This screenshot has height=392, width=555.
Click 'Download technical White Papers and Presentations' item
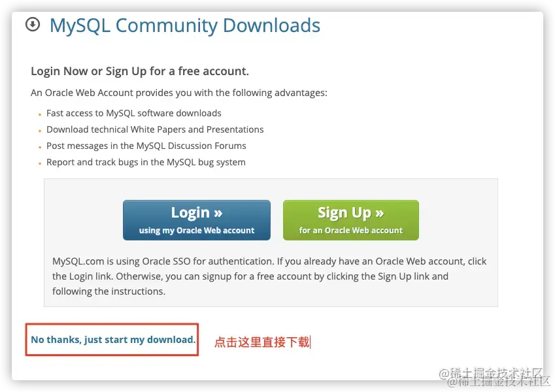(x=155, y=129)
